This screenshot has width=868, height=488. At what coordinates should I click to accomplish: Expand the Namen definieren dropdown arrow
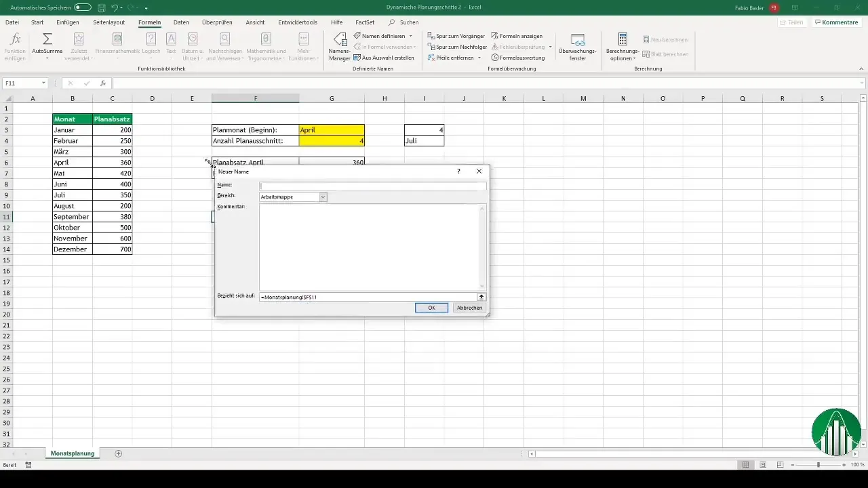point(410,35)
